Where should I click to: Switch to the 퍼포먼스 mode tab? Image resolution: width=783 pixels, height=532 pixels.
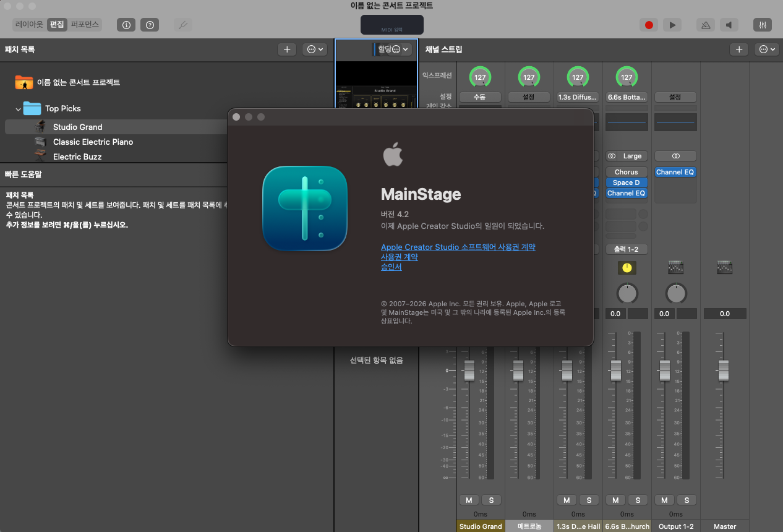(x=85, y=25)
